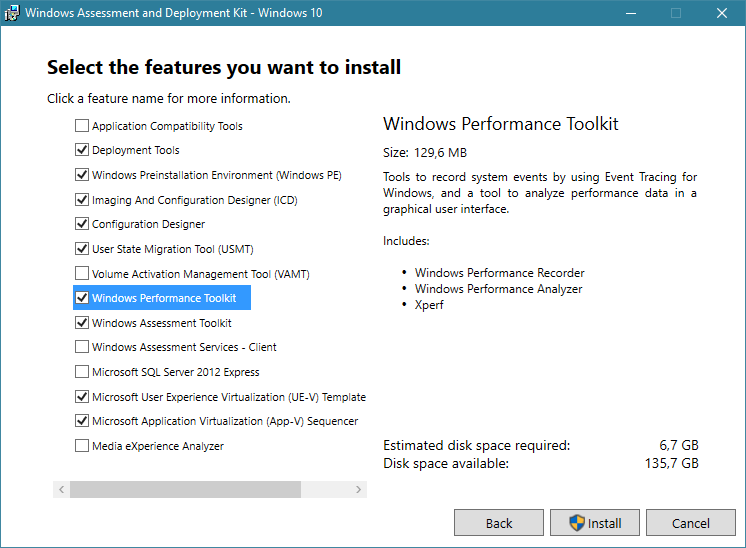746x548 pixels.
Task: Uncheck User State Migration Tool (USMT)
Action: coord(82,249)
